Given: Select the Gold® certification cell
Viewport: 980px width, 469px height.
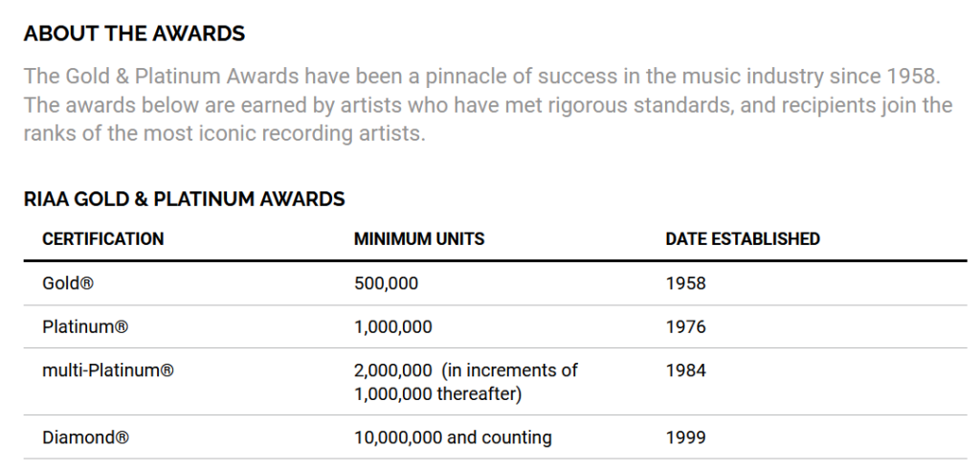Looking at the screenshot, I should tap(68, 283).
